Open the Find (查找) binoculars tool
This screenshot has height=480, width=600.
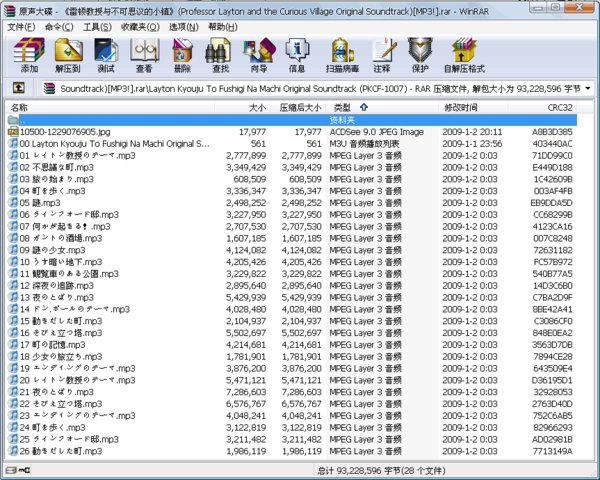click(x=220, y=55)
